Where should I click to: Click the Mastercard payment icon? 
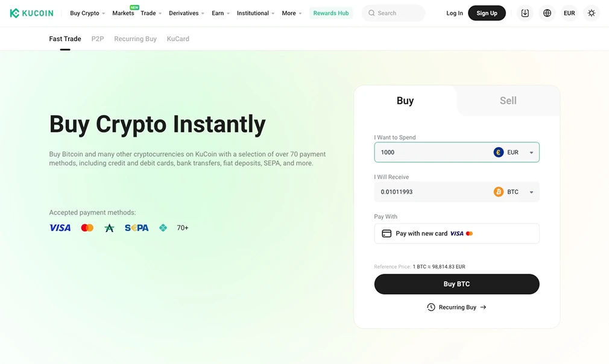[87, 227]
